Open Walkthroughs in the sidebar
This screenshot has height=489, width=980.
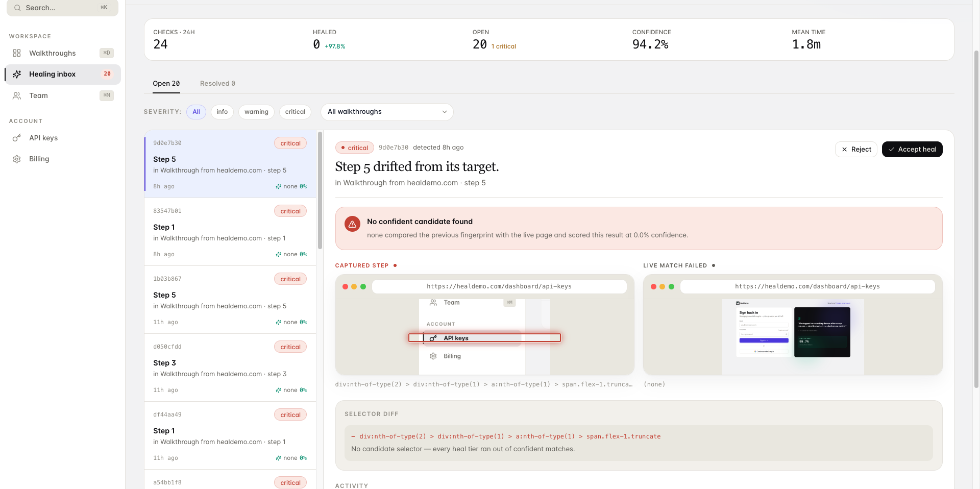63,53
